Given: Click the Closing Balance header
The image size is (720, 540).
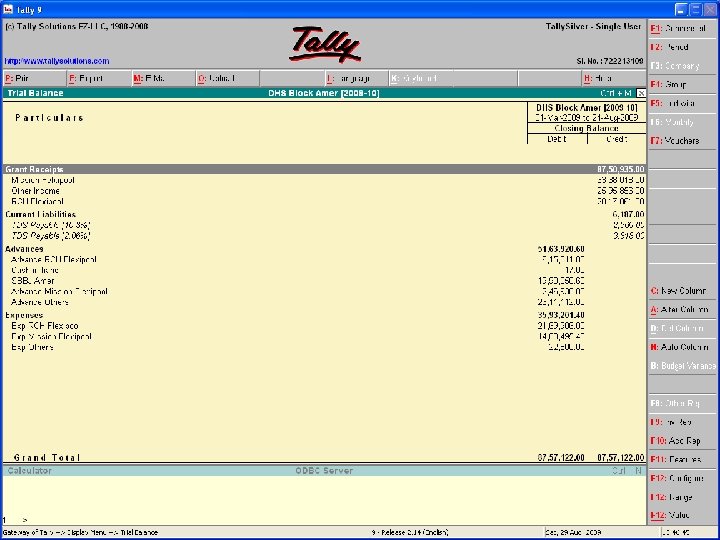Looking at the screenshot, I should pyautogui.click(x=586, y=129).
